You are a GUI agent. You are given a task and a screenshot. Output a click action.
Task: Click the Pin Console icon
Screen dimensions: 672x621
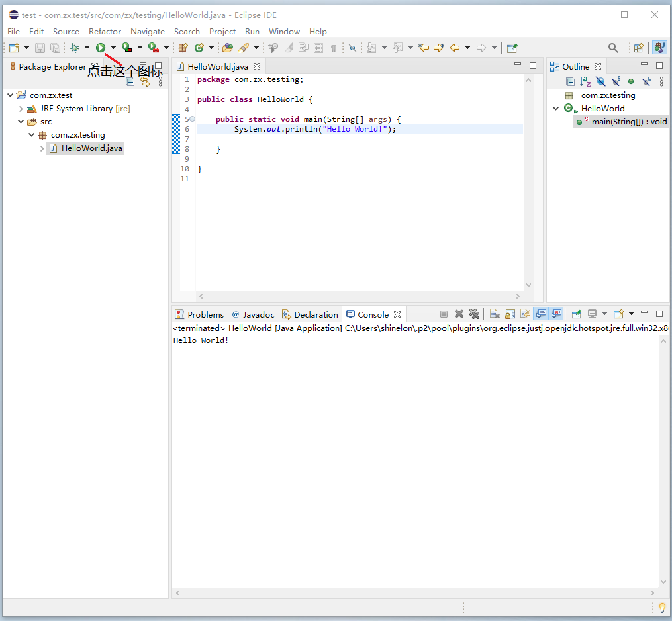[577, 314]
